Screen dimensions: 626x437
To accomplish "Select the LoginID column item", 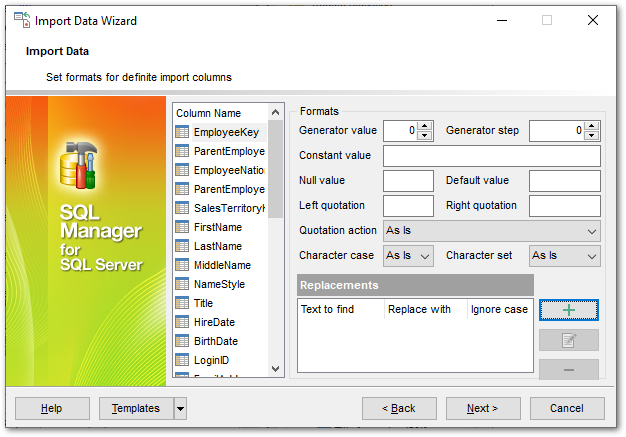I will [x=211, y=360].
